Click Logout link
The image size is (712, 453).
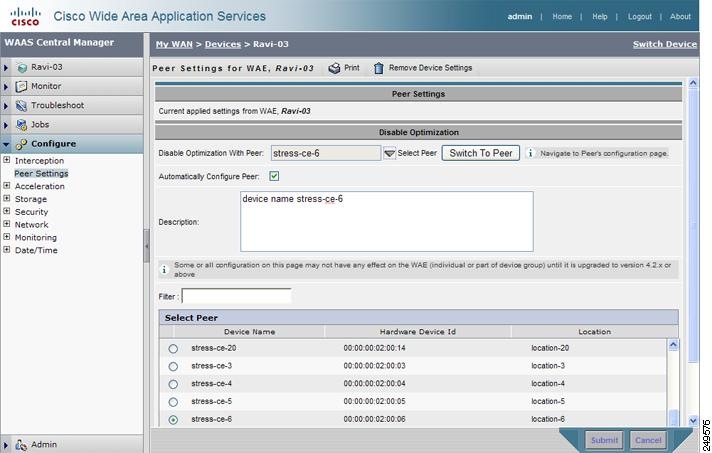pos(639,16)
